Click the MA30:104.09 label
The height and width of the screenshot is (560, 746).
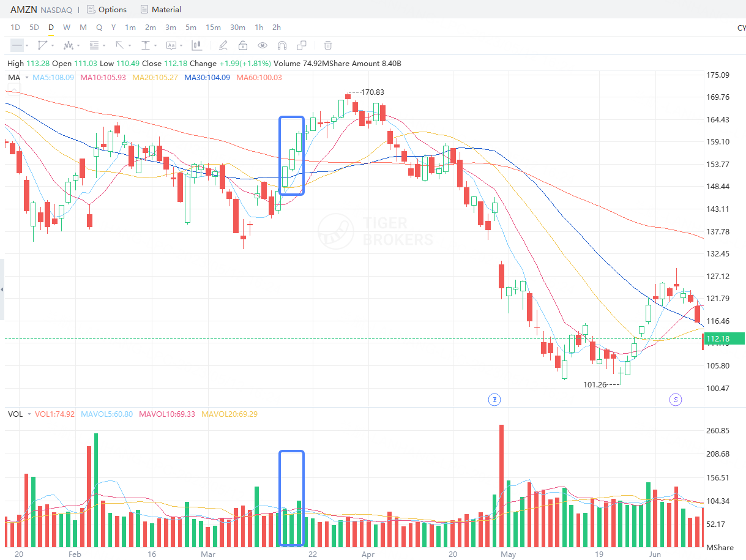pyautogui.click(x=207, y=78)
